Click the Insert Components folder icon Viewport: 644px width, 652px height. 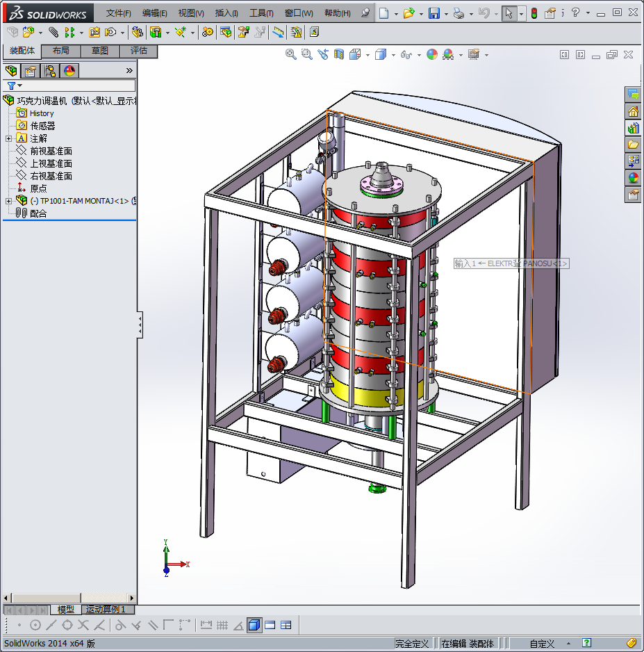tap(28, 32)
